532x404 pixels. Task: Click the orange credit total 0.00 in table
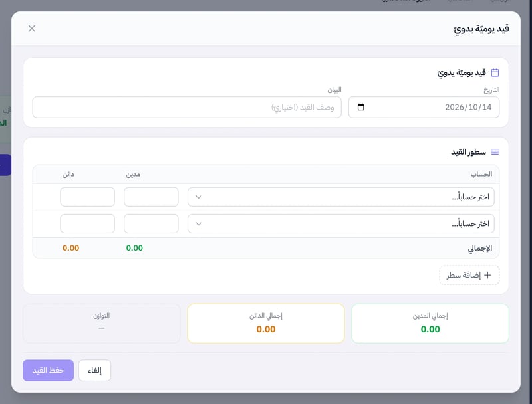click(71, 248)
